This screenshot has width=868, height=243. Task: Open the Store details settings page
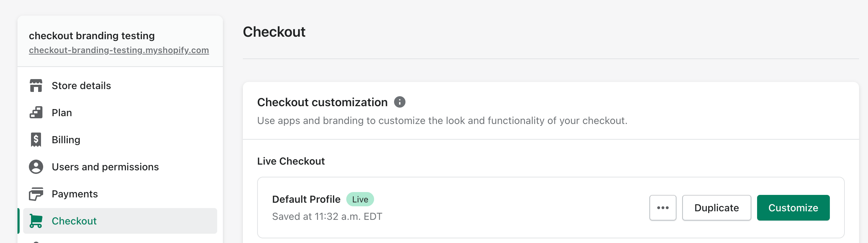pyautogui.click(x=81, y=86)
